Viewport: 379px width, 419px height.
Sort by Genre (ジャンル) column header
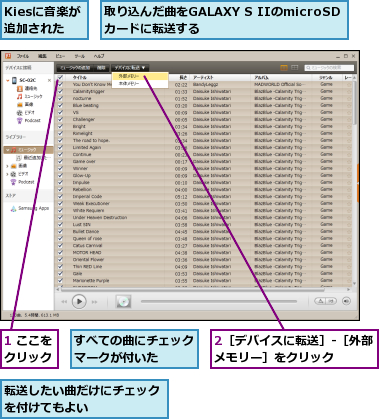[326, 77]
